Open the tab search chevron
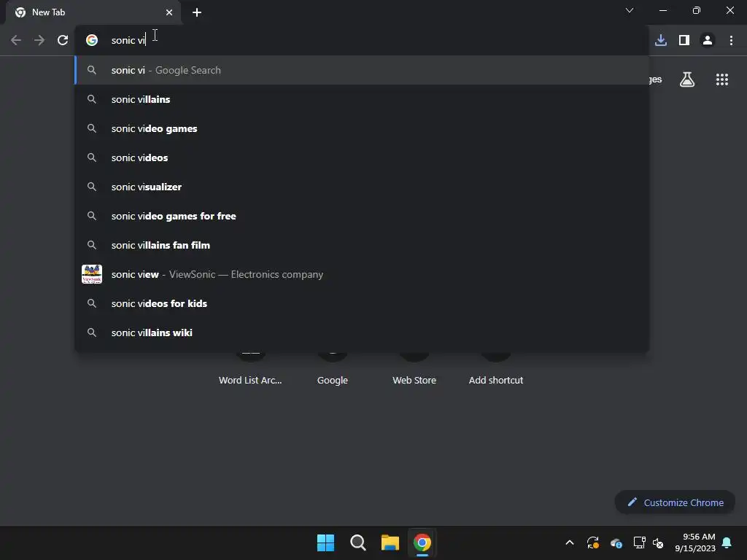The width and height of the screenshot is (747, 560). (x=630, y=10)
